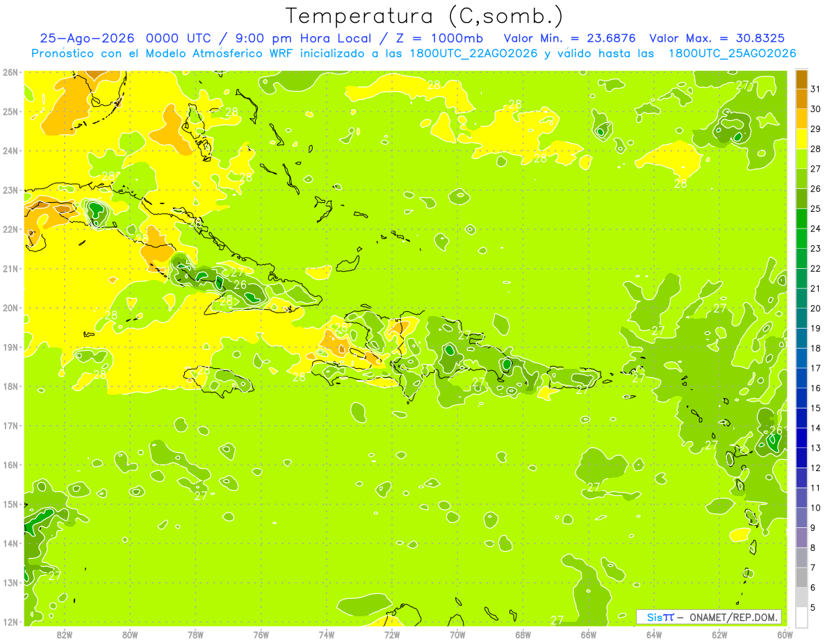This screenshot has height=644, width=834.
Task: Select the "25-Ago-2026 0000 UTC" date text
Action: pyautogui.click(x=124, y=38)
